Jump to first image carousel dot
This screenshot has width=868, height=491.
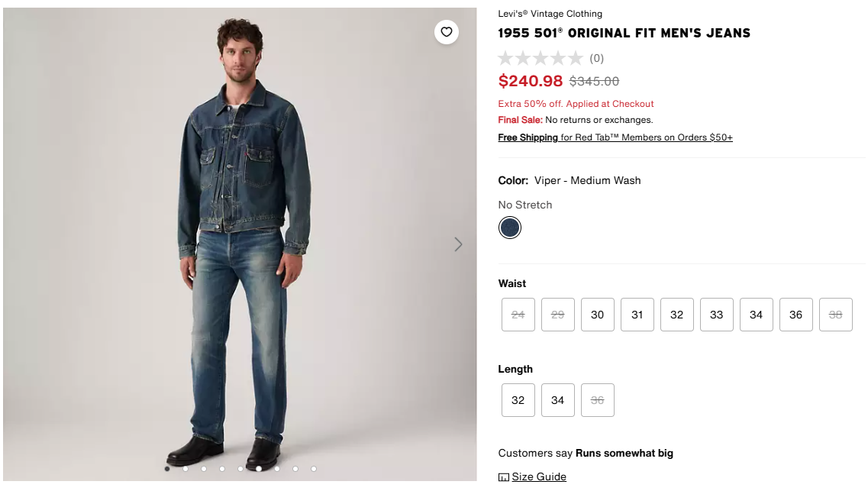[167, 469]
